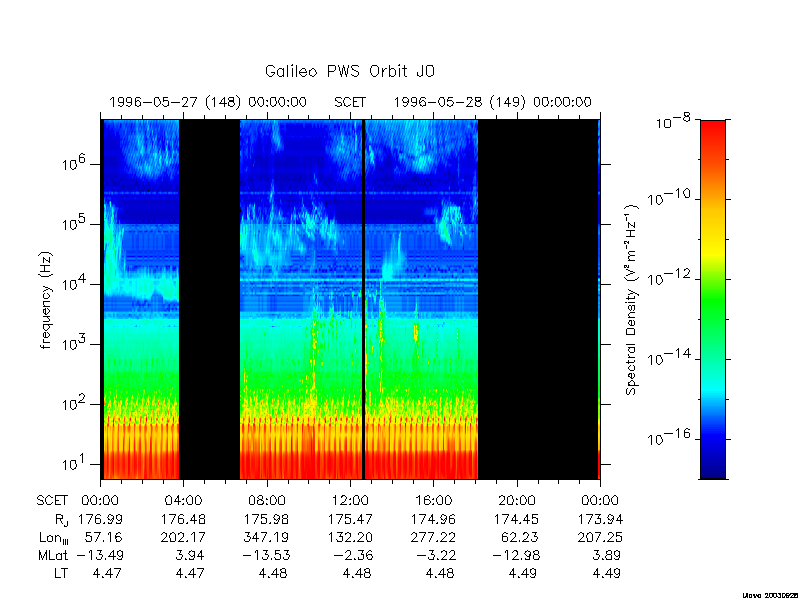Image resolution: width=800 pixels, height=600 pixels.
Task: Click the LT row label
Action: click(x=61, y=573)
